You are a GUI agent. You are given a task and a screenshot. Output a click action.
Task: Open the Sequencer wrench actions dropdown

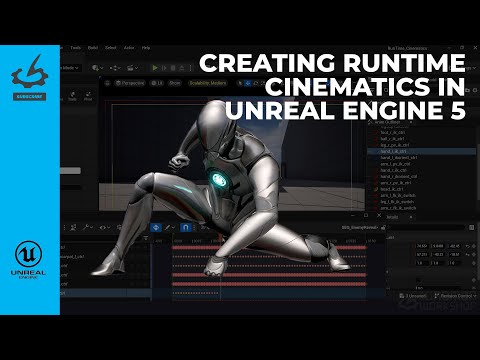(88, 227)
